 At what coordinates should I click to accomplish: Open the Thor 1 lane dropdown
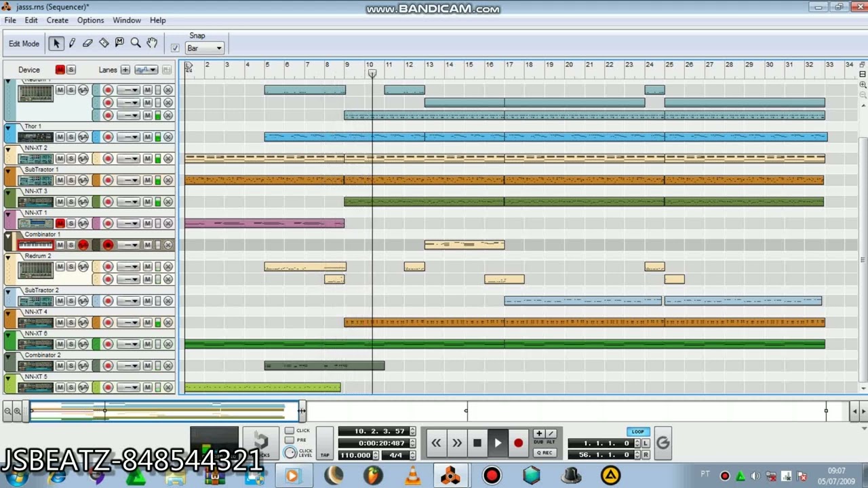pos(127,137)
